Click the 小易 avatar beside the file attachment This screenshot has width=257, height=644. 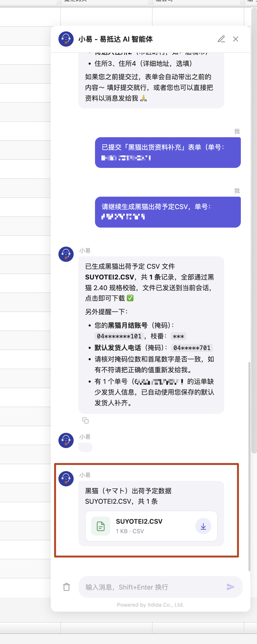(x=66, y=479)
